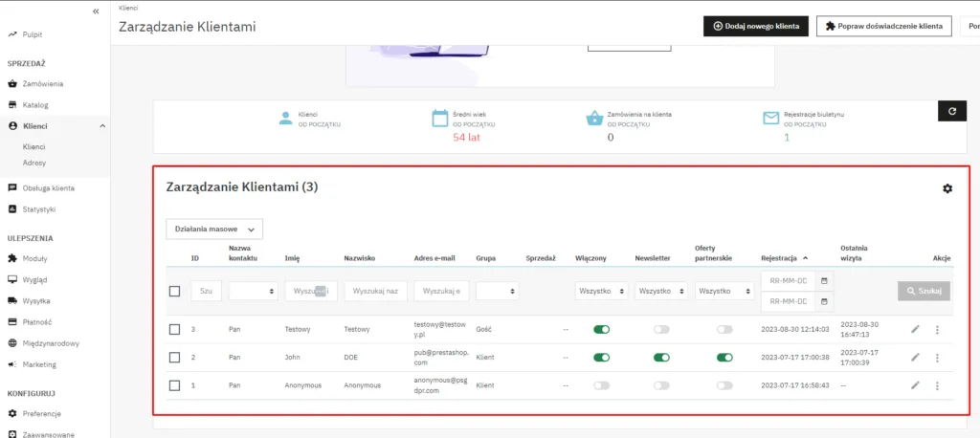Click the refresh icon in stats bar
Screen dimensions: 980x438
951,111
